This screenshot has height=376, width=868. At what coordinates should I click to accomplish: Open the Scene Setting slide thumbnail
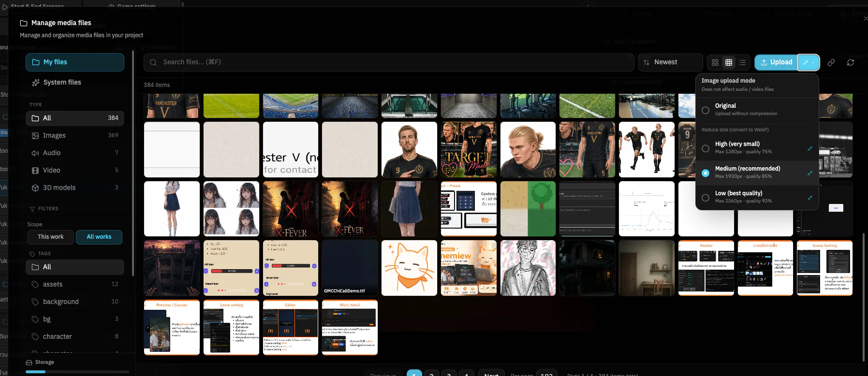point(825,268)
